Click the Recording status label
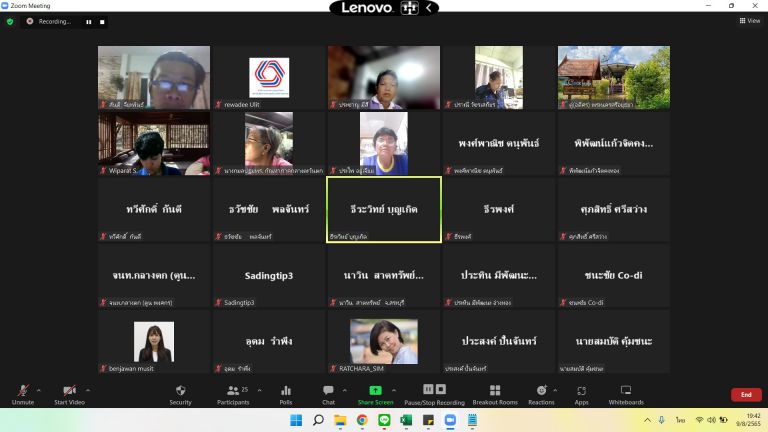This screenshot has width=768, height=432. pyautogui.click(x=54, y=22)
